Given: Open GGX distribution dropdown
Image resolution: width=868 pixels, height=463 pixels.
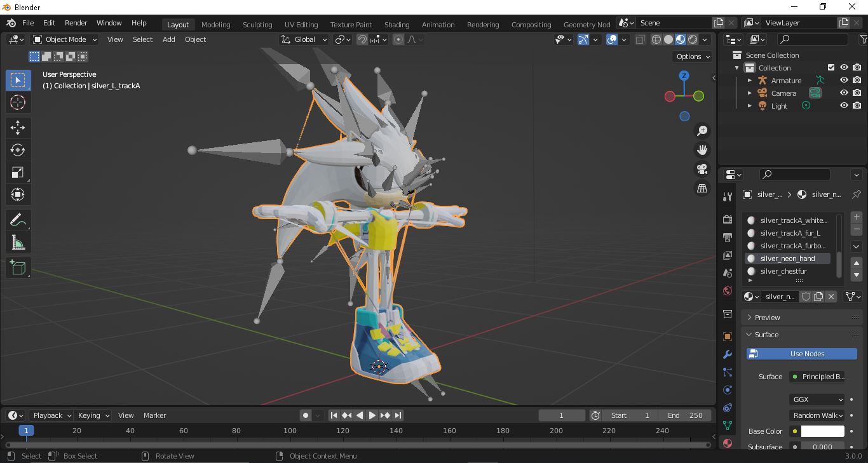Looking at the screenshot, I should click(x=817, y=399).
